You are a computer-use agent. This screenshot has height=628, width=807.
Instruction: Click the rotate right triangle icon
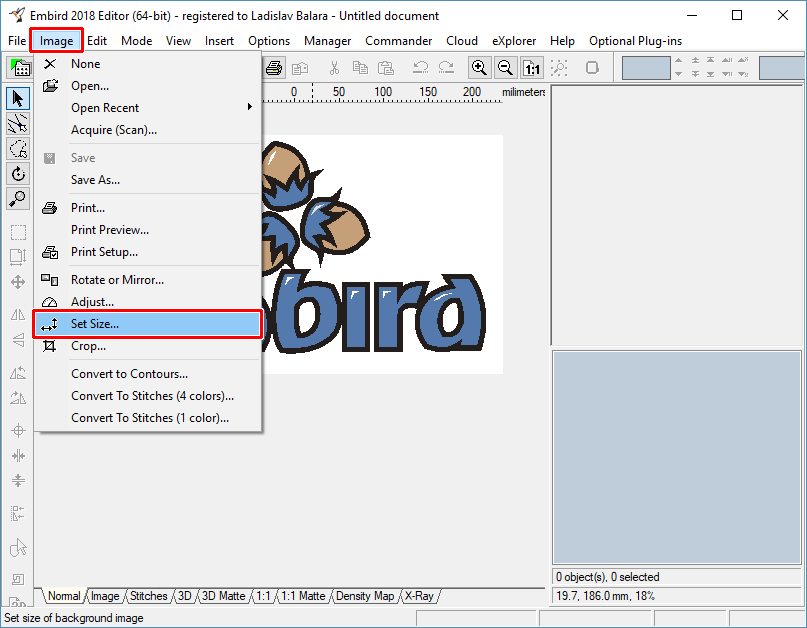pyautogui.click(x=18, y=398)
